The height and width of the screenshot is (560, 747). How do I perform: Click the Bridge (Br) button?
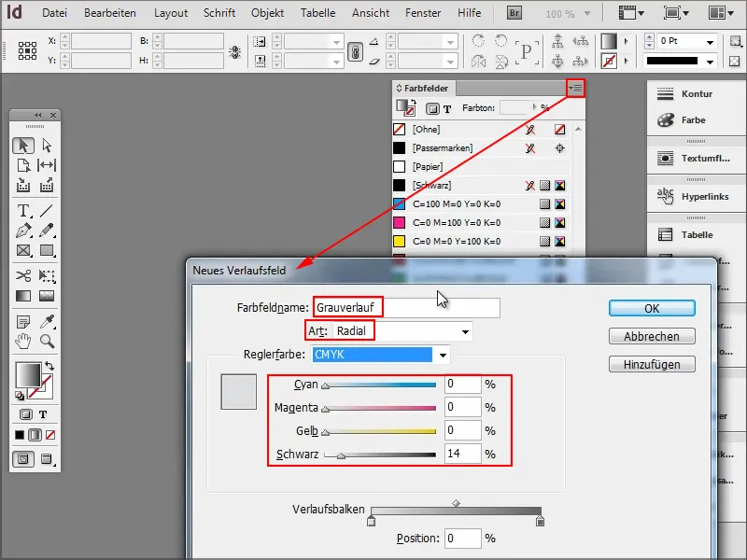[514, 13]
